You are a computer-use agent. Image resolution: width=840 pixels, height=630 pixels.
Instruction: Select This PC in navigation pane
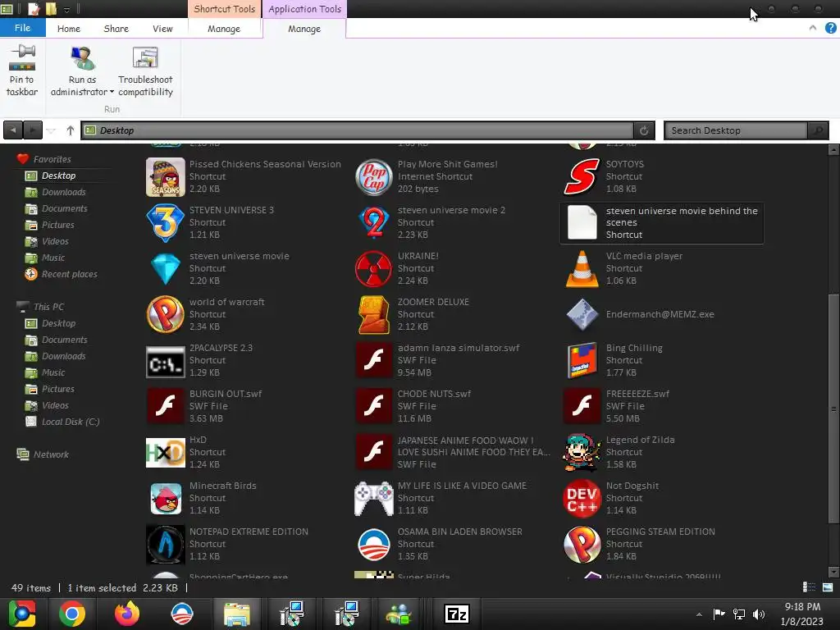tap(48, 307)
